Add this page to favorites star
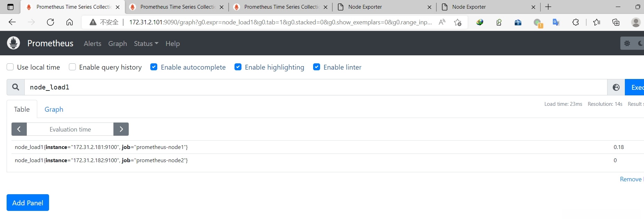This screenshot has width=644, height=221. pos(458,22)
